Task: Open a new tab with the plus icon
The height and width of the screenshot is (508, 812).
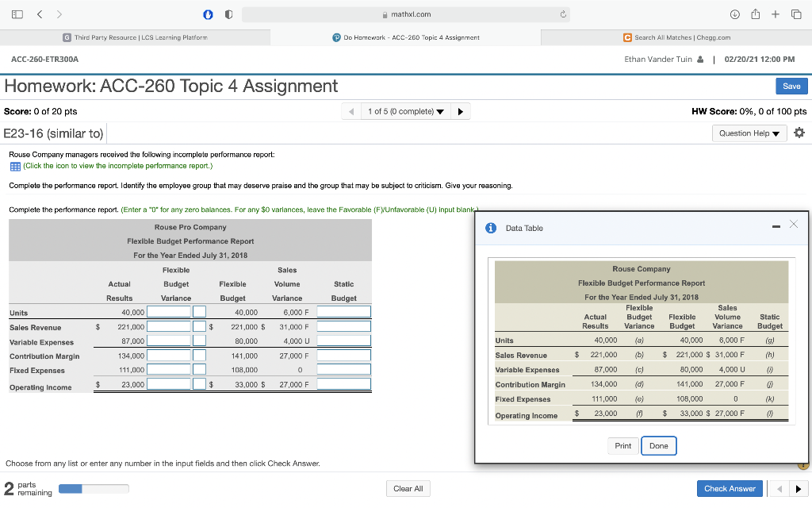Action: (776, 14)
